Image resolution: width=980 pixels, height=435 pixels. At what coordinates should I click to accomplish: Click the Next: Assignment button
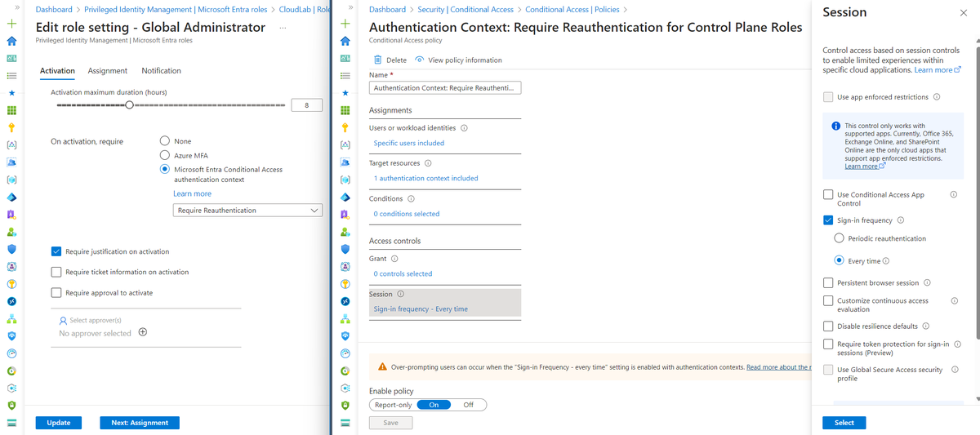pyautogui.click(x=140, y=423)
